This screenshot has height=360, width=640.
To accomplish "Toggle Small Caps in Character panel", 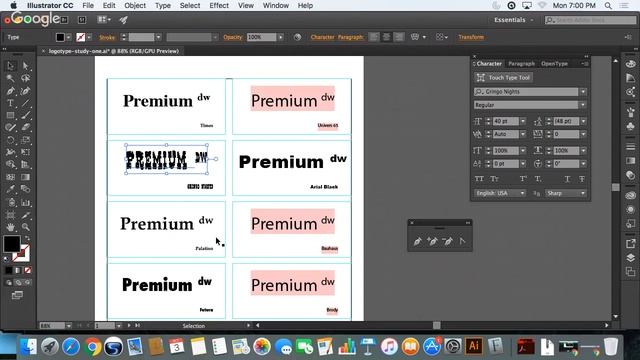I will pos(494,179).
